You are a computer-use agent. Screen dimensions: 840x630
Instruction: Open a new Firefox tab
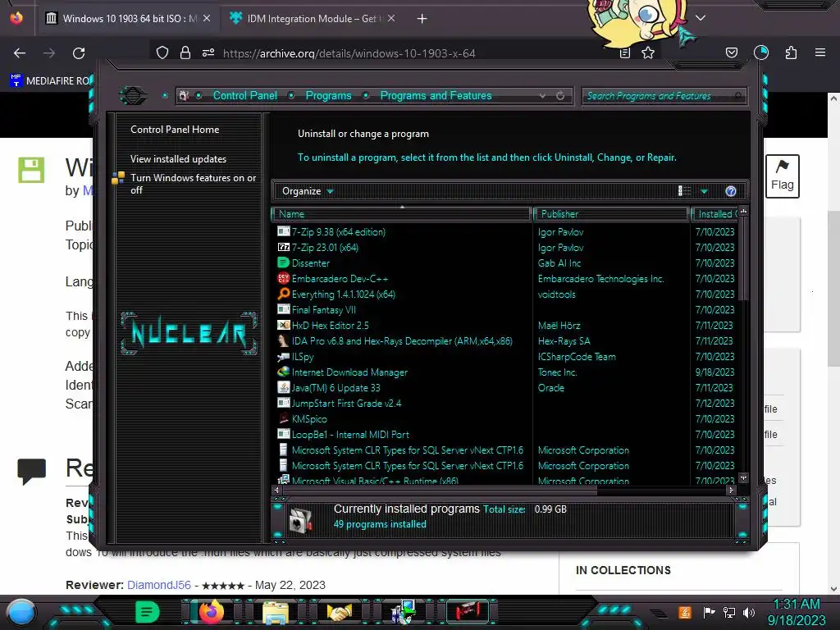click(x=422, y=19)
